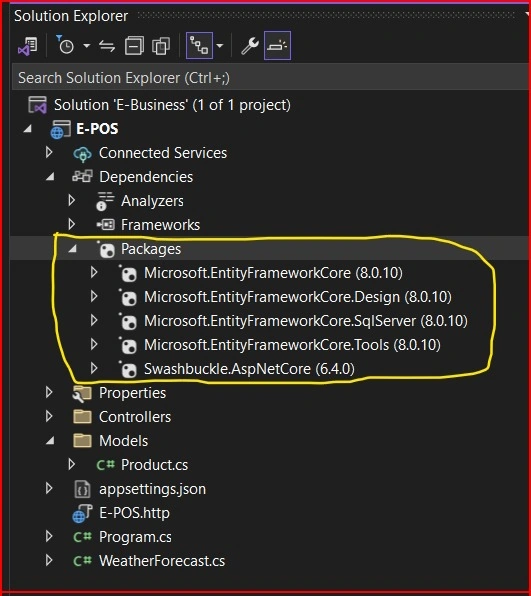Open the Product.cs file
Screen dimensions: 531x596
tap(155, 465)
